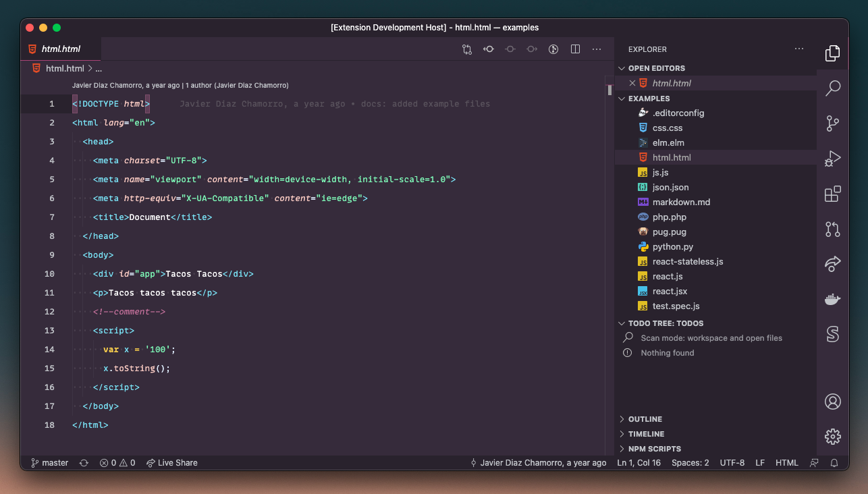The height and width of the screenshot is (494, 868).
Task: Click line number 12 in gutter
Action: pyautogui.click(x=49, y=312)
